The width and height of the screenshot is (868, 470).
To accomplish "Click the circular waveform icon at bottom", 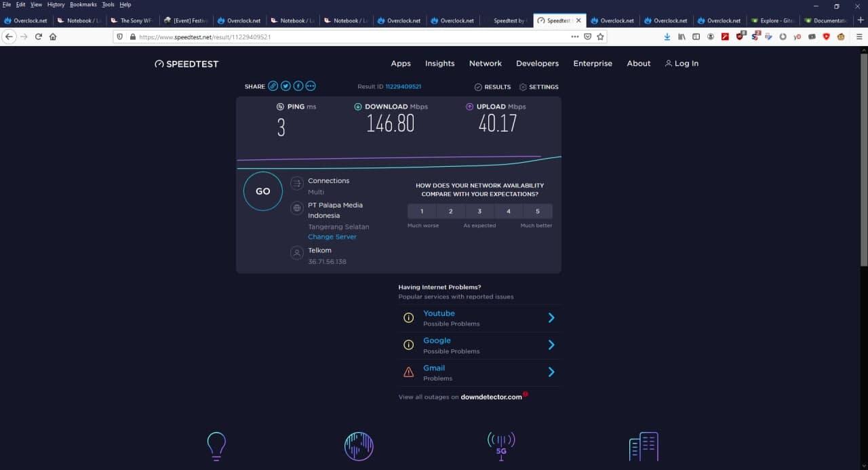I will [x=359, y=446].
